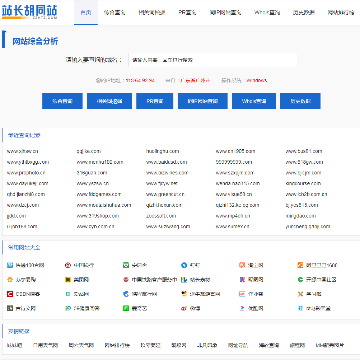
Task: Select the 首页 navigation tab
Action: (x=86, y=13)
